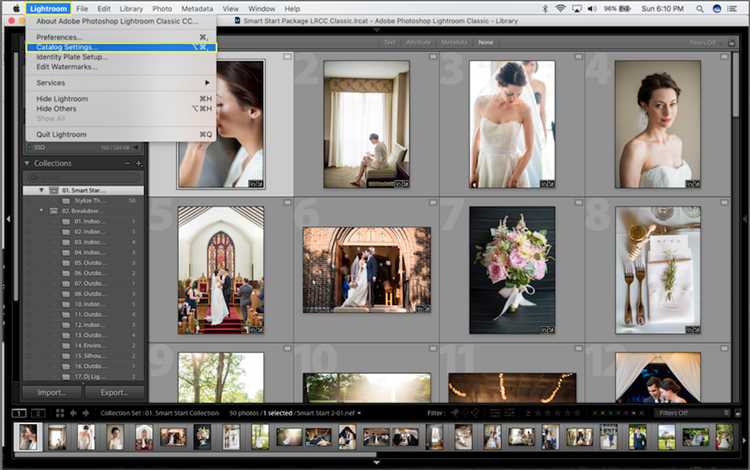Select Catalog Settings menu entry
750x470 pixels.
tap(121, 47)
